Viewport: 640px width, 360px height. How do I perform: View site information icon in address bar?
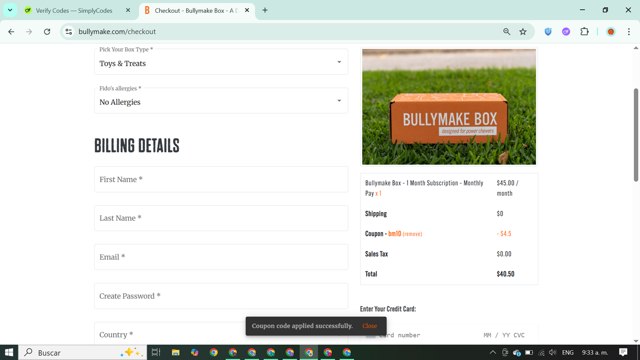(69, 31)
